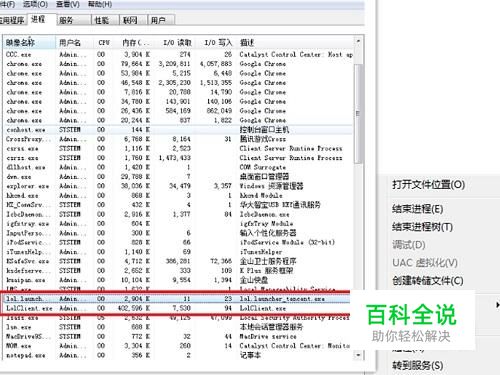Click the 金山卫士服务程序 description cell

pos(268,261)
